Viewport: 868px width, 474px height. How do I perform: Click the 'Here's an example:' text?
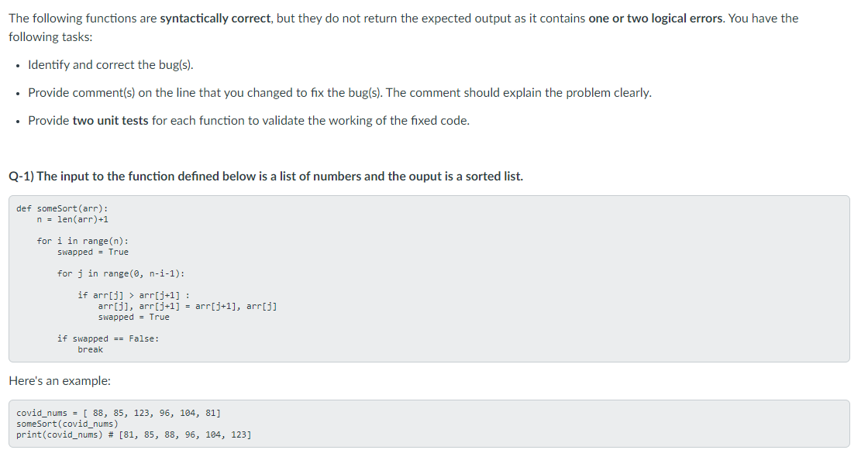(x=60, y=381)
